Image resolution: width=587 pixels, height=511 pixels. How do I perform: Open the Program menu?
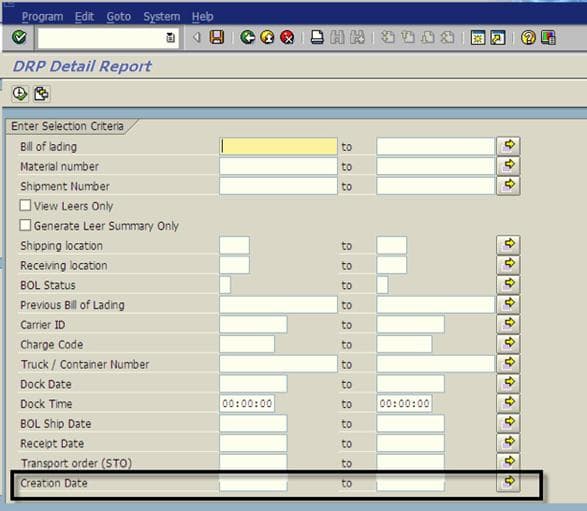coord(42,16)
